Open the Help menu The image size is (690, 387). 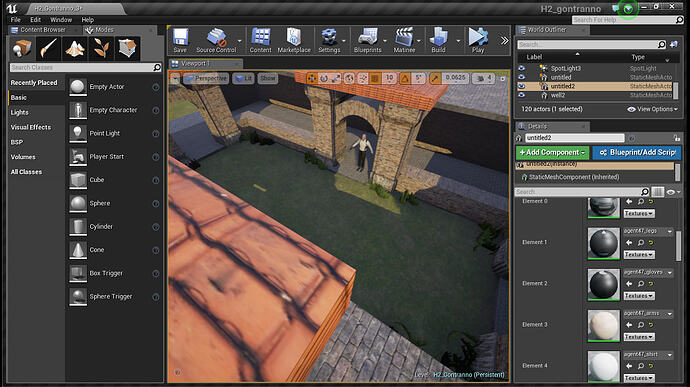(x=87, y=20)
